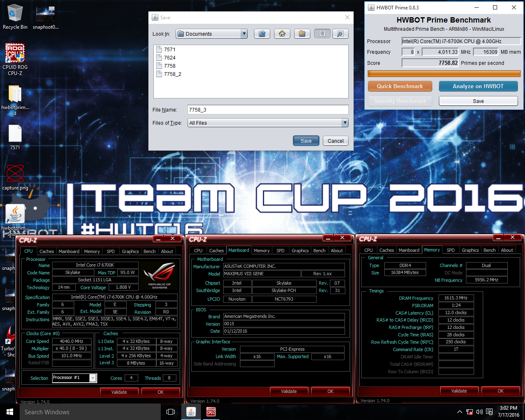This screenshot has width=525, height=420.
Task: Click the HWBOT Prime title bar icon
Action: 371,7
